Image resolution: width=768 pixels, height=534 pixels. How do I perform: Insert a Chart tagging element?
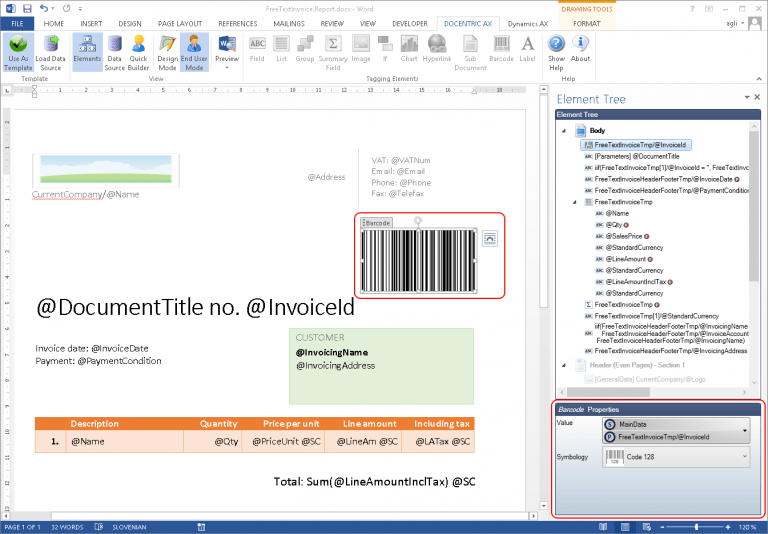409,49
